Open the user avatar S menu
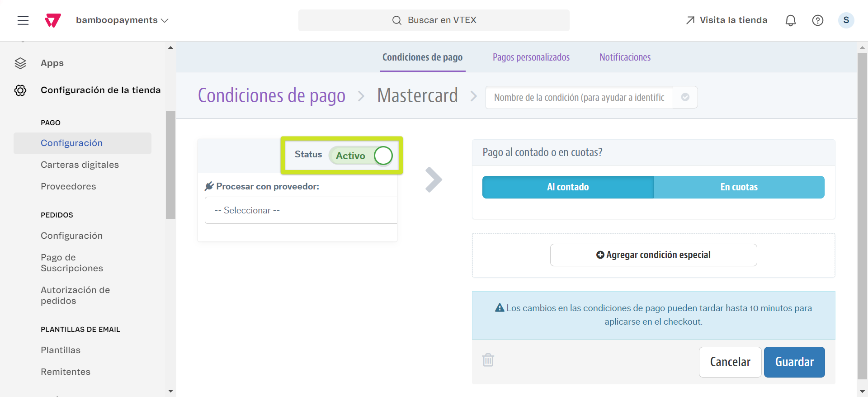 [x=846, y=20]
